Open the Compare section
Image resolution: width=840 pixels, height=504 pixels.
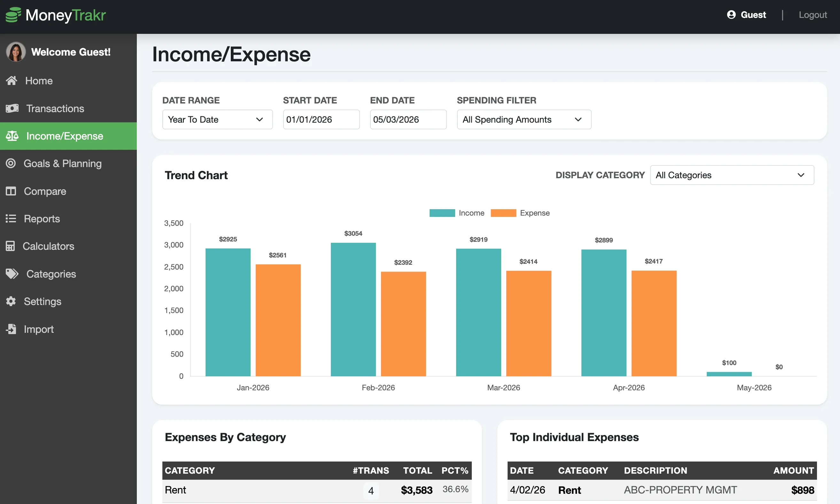pos(68,191)
